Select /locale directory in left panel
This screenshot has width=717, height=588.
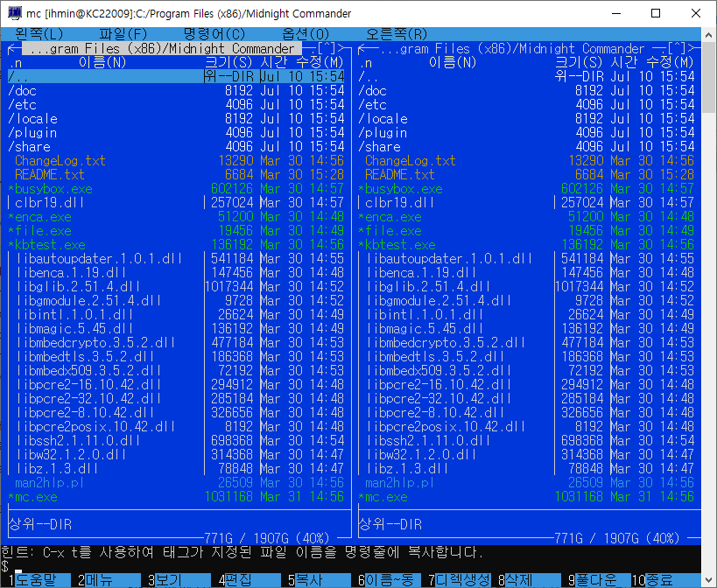pyautogui.click(x=176, y=119)
